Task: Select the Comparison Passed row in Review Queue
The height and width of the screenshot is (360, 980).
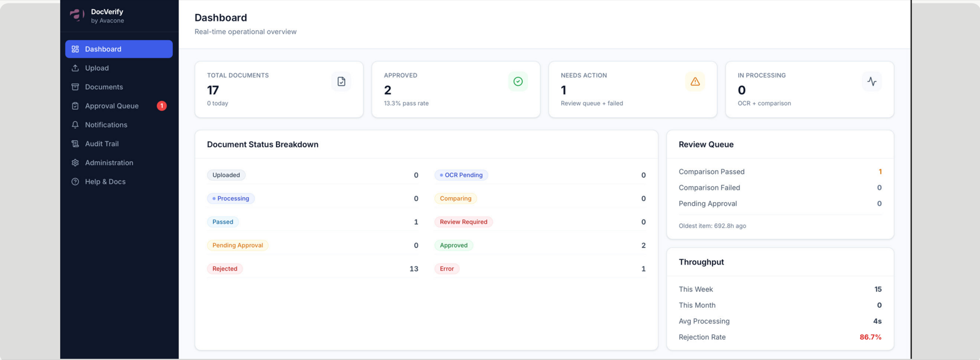Action: pos(780,172)
